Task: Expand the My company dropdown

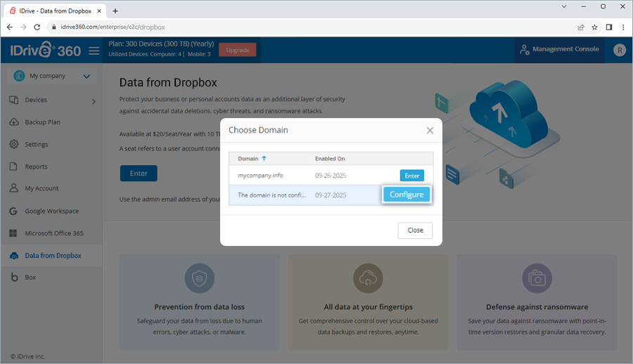Action: click(x=87, y=77)
